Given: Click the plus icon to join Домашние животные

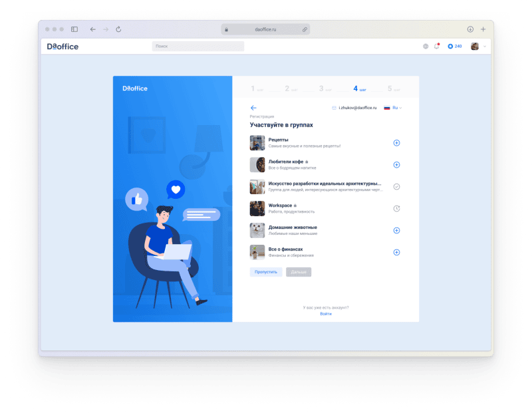Looking at the screenshot, I should 396,230.
